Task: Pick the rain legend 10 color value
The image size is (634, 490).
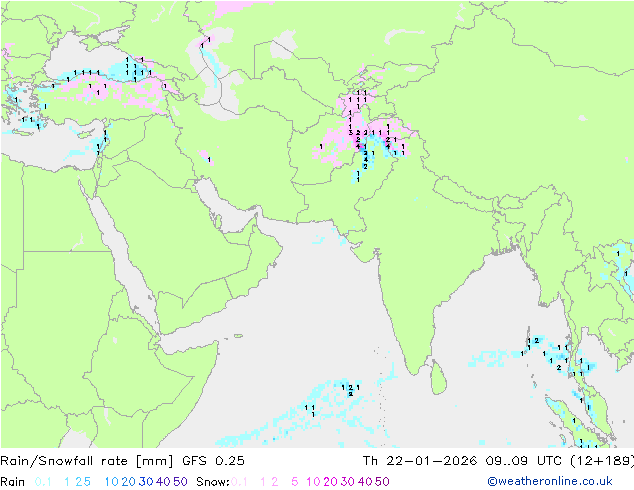Action: coord(111,482)
